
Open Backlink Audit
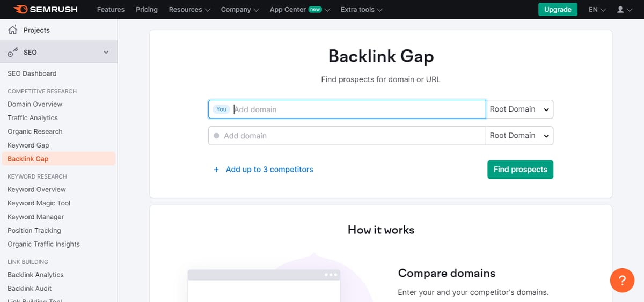30,289
